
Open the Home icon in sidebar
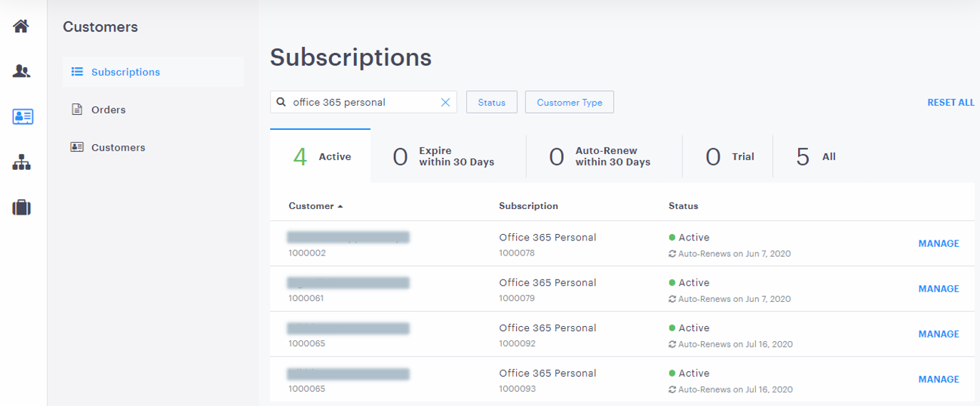point(21,26)
